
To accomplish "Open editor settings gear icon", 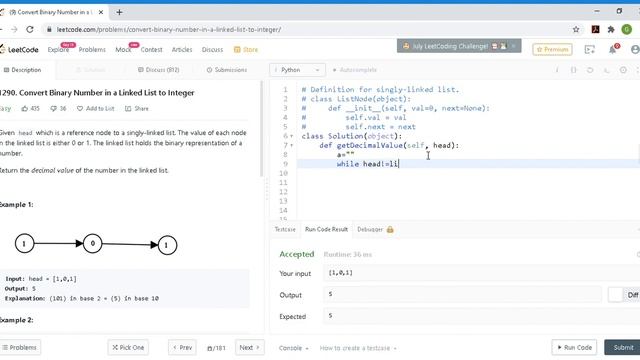I will 623,70.
